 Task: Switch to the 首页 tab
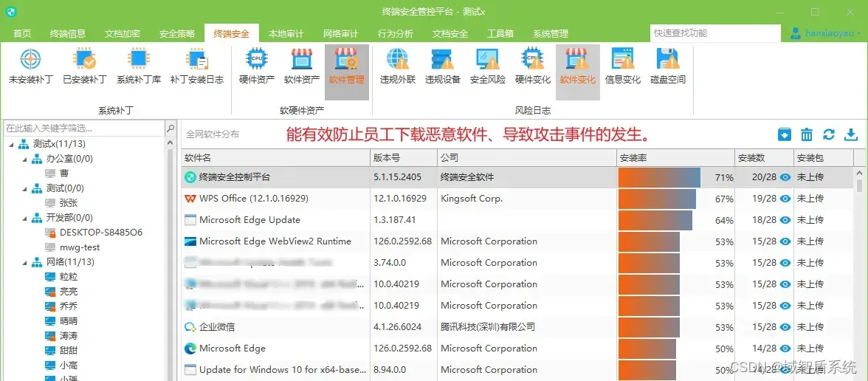pyautogui.click(x=22, y=34)
